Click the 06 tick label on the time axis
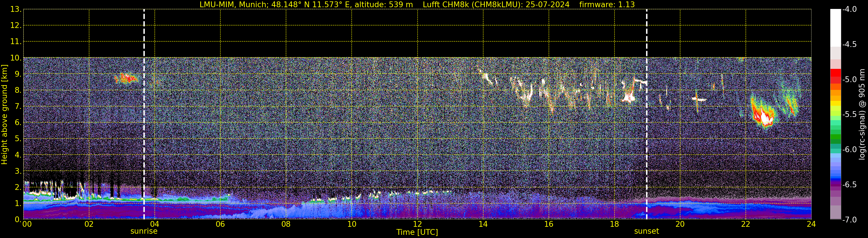 point(220,224)
